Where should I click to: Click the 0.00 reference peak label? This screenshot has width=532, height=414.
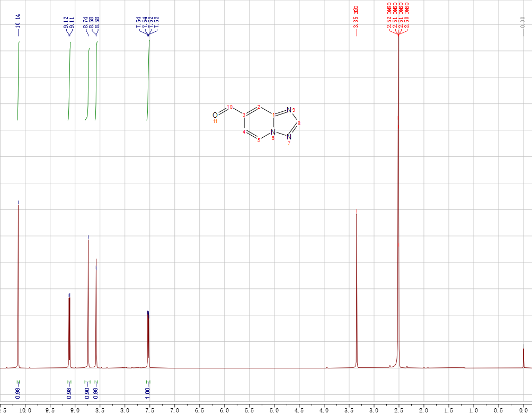[x=523, y=22]
